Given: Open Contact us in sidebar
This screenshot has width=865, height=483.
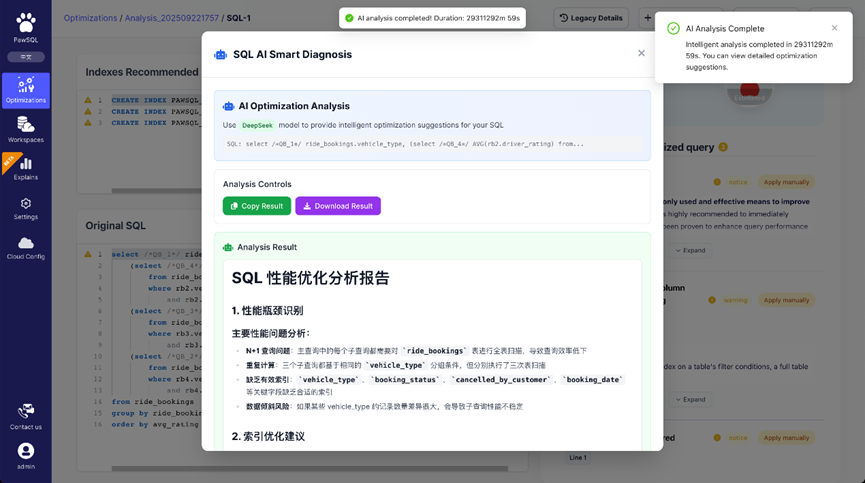Looking at the screenshot, I should 26,416.
